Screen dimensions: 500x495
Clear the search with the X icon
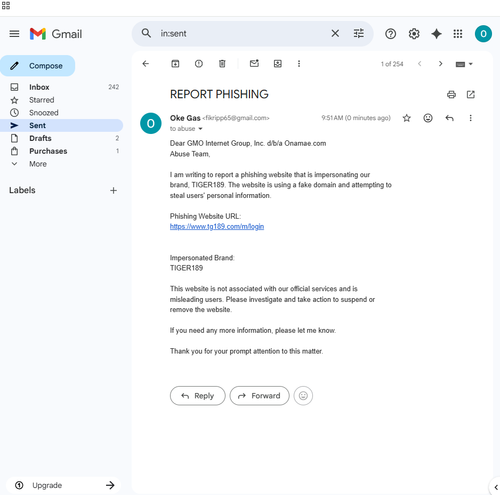(x=335, y=33)
